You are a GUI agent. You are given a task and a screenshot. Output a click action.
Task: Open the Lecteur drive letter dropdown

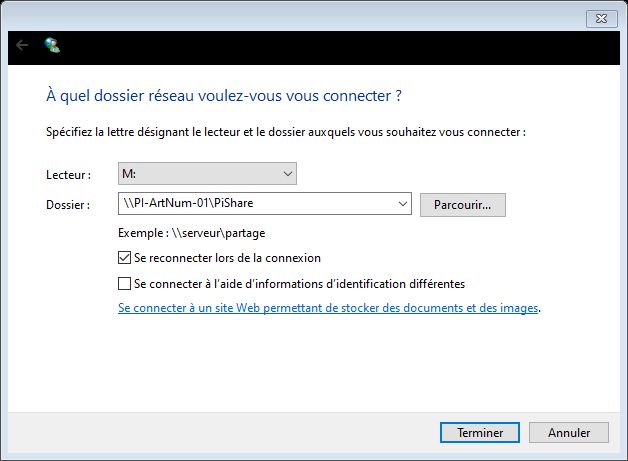point(207,173)
